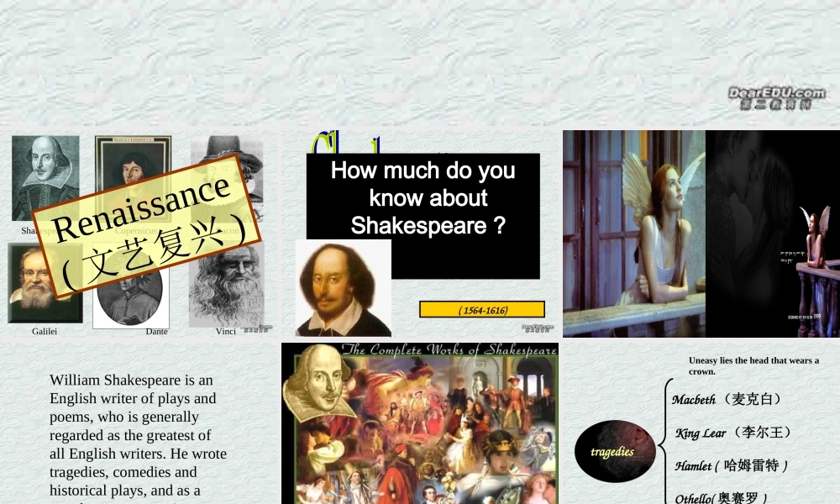Click the "Othello (奥赛罗)" entry
840x504 pixels.
pyautogui.click(x=721, y=497)
